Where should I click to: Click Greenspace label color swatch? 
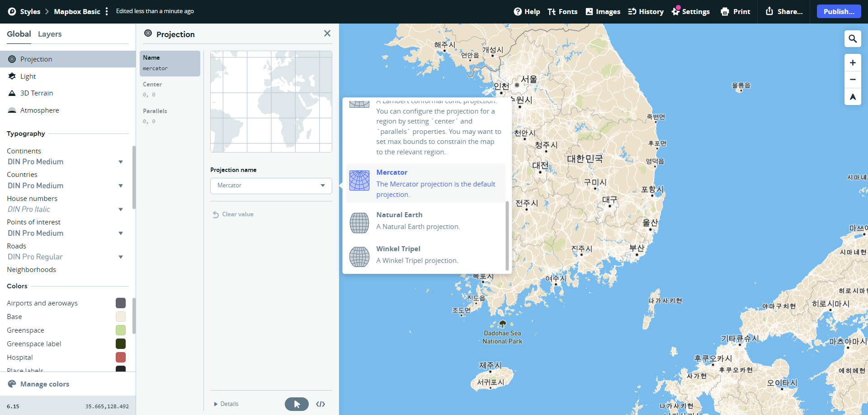pyautogui.click(x=121, y=344)
